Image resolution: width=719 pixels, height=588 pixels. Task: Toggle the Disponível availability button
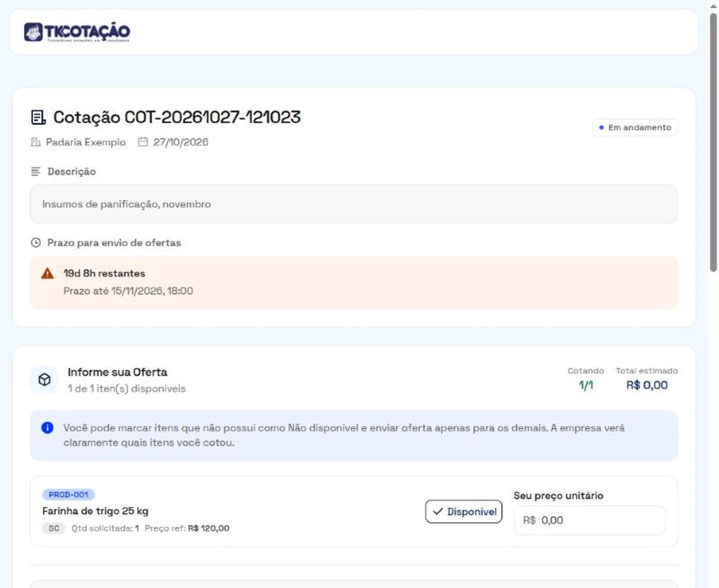(464, 512)
